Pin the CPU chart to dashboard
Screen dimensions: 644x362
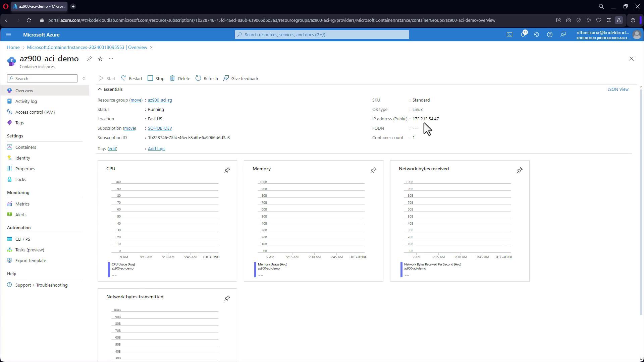coord(227,170)
